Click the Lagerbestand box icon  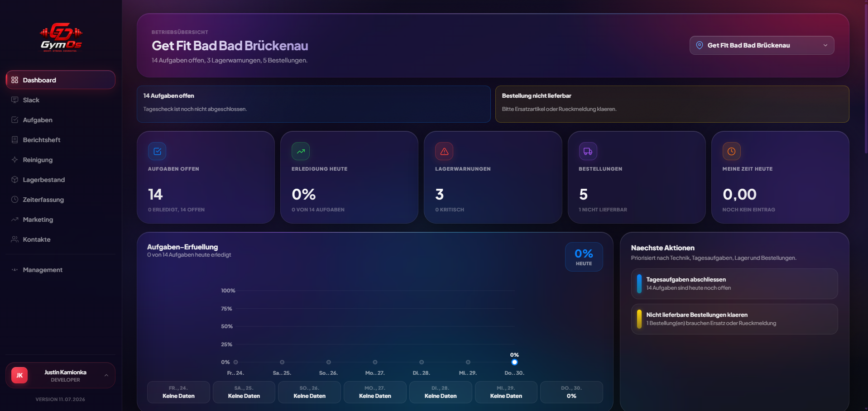pyautogui.click(x=14, y=180)
